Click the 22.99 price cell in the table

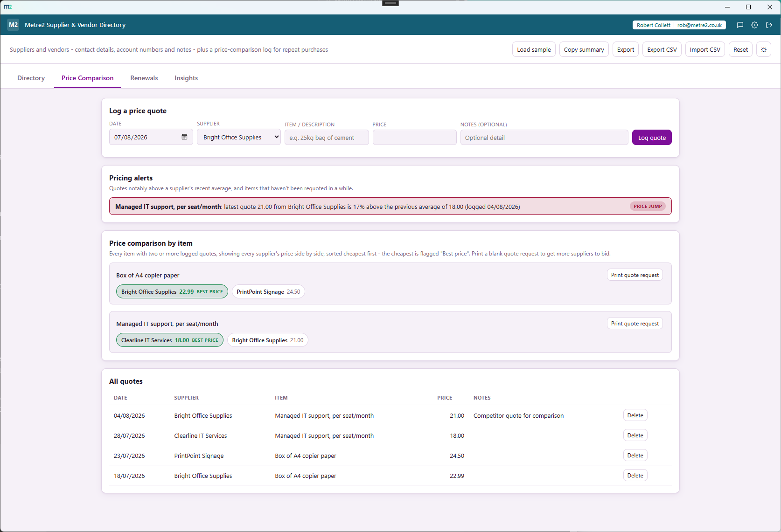pos(457,476)
